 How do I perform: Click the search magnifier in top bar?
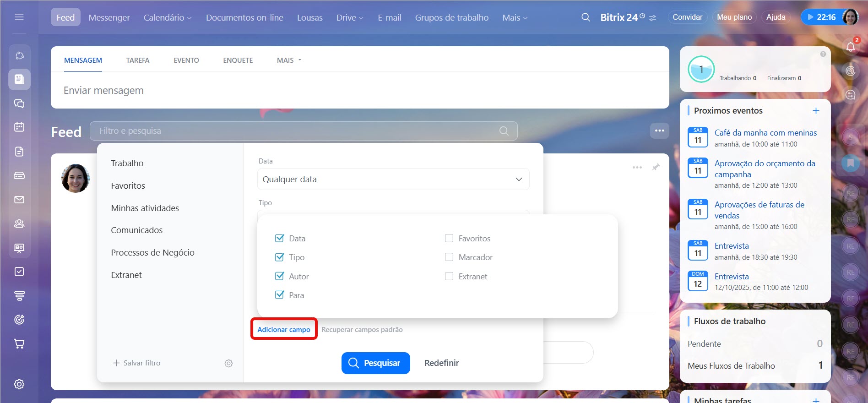586,17
